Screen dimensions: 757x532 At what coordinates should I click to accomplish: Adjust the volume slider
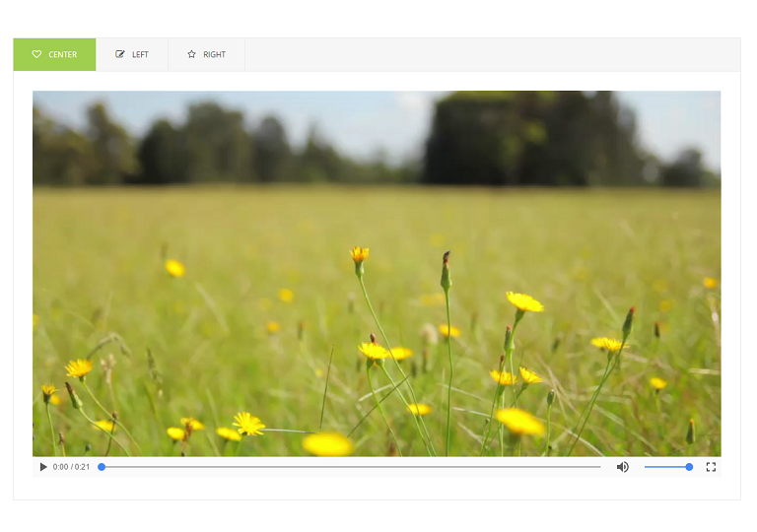[668, 467]
